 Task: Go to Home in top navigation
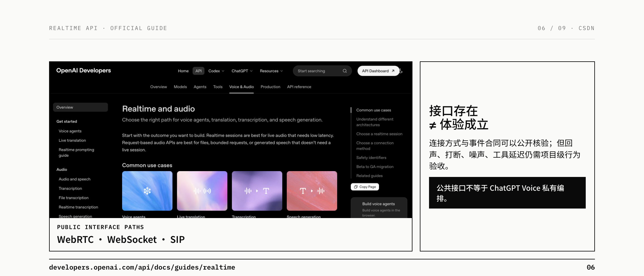click(x=183, y=71)
